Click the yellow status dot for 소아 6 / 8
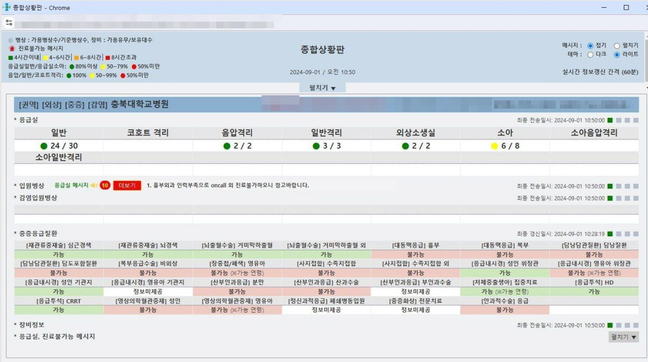Viewport: 648px width, 362px height. tap(494, 146)
